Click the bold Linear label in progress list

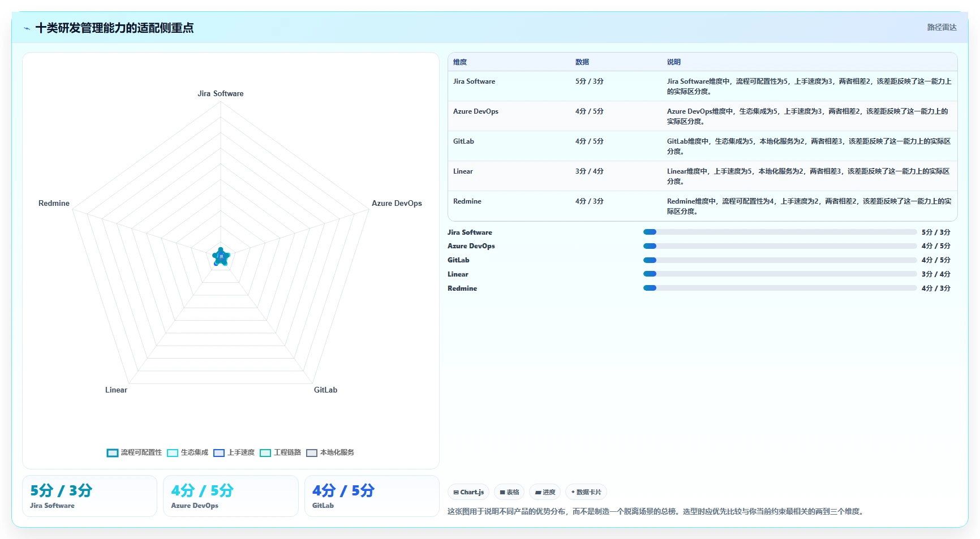coord(458,274)
